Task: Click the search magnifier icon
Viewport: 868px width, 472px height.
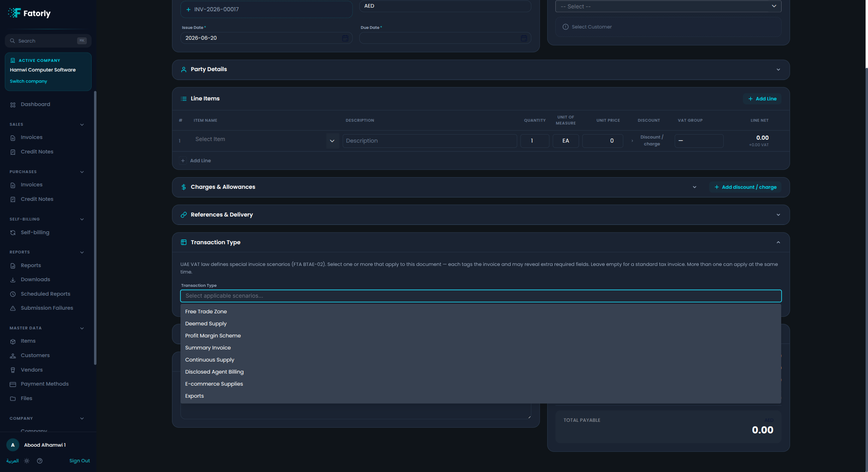Action: [12, 41]
